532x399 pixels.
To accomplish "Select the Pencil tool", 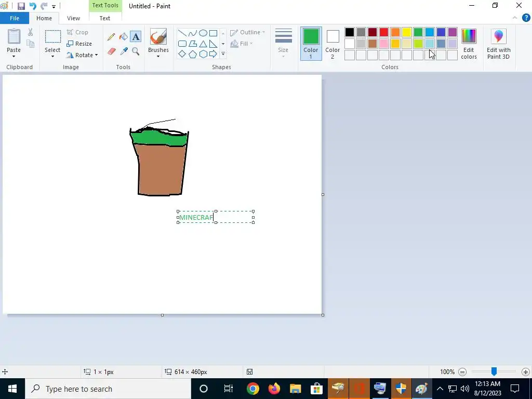I will [111, 37].
